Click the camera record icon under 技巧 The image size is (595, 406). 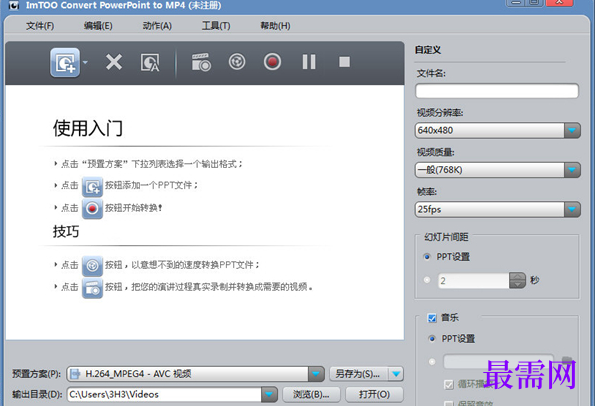click(92, 288)
